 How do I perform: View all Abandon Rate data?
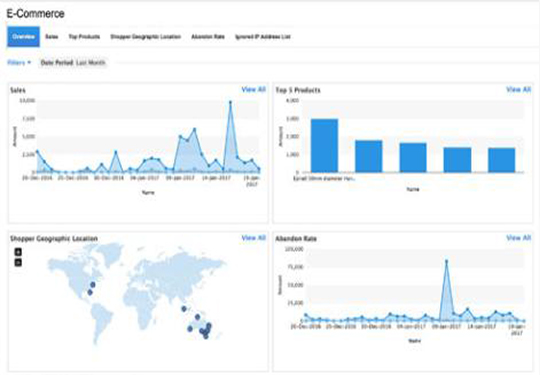click(x=518, y=238)
